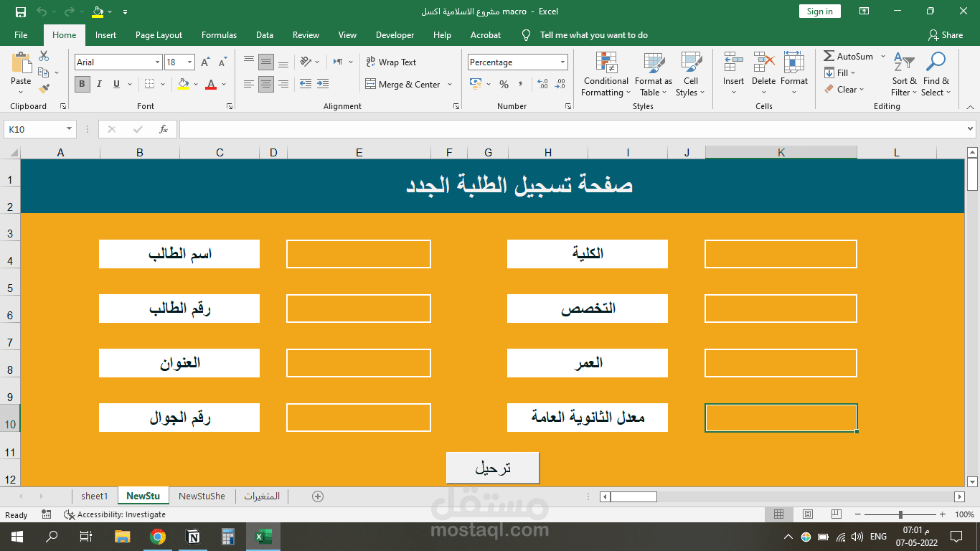Toggle Bold formatting
Viewport: 980px width, 551px height.
(x=82, y=84)
